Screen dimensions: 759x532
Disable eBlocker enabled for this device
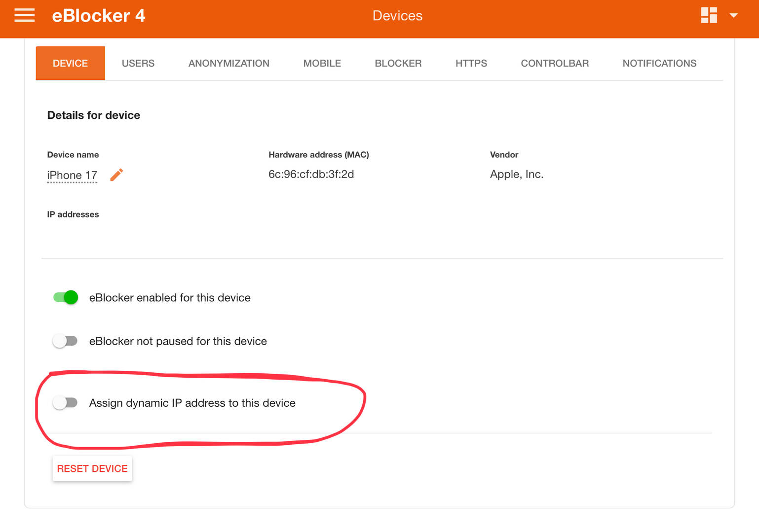click(66, 297)
